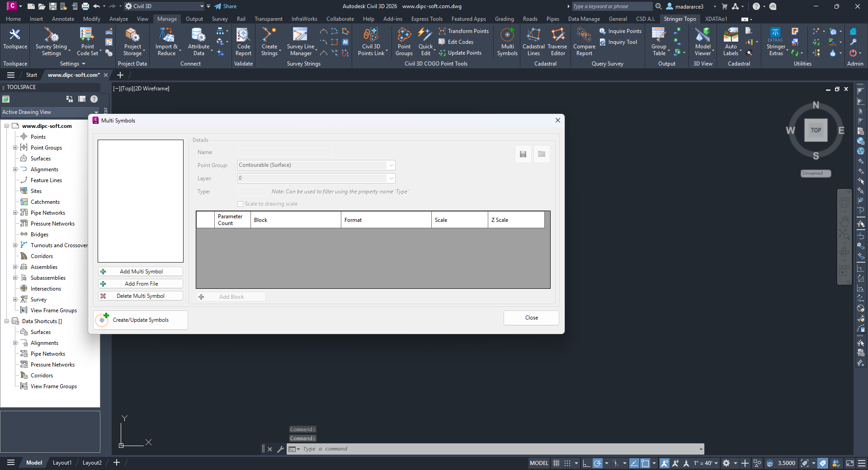Open the Point Groups ribbon tool
The image size is (868, 470).
(x=404, y=42)
